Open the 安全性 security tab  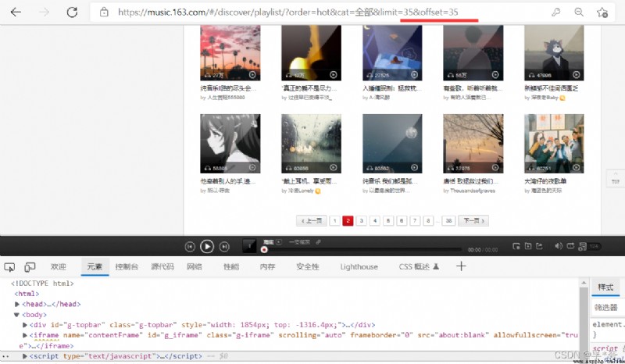click(308, 266)
